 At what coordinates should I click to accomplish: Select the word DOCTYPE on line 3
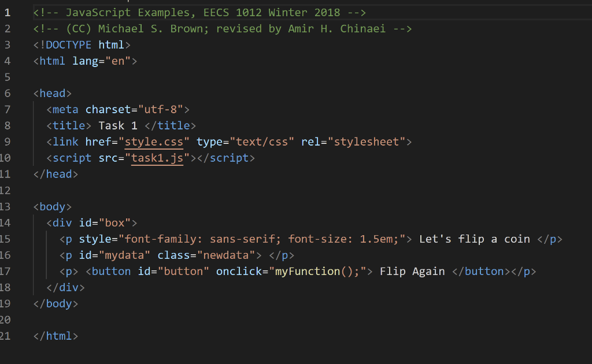pyautogui.click(x=68, y=45)
